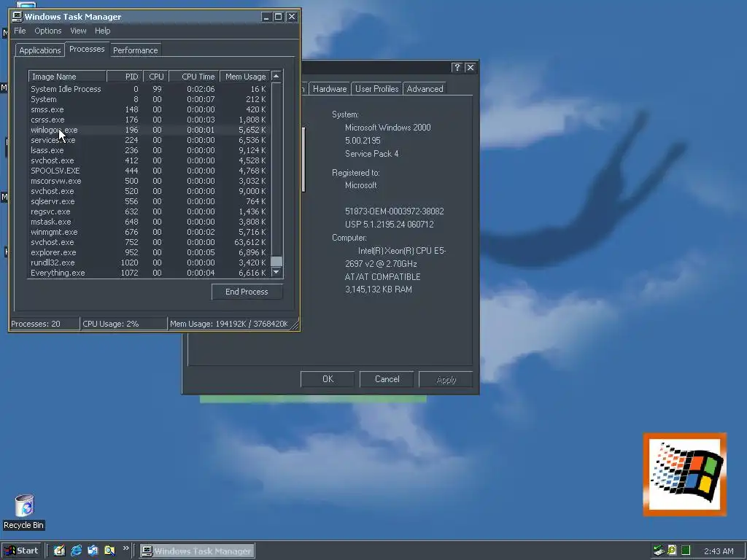
Task: Sort processes by the CPU column header
Action: pos(156,77)
